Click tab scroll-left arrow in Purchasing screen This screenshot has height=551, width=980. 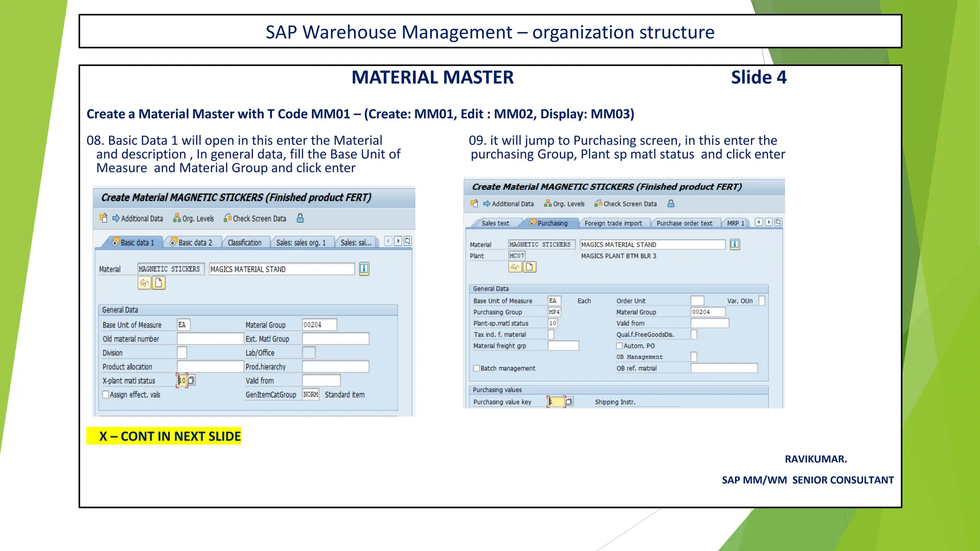[x=759, y=222]
